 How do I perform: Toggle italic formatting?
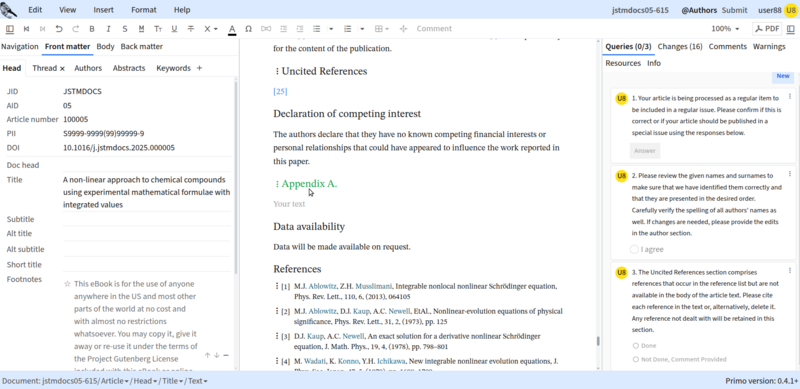[x=108, y=29]
